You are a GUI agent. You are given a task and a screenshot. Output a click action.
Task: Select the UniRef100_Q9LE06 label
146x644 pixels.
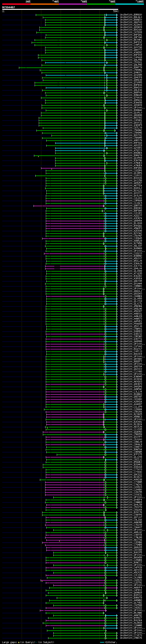coord(131,90)
